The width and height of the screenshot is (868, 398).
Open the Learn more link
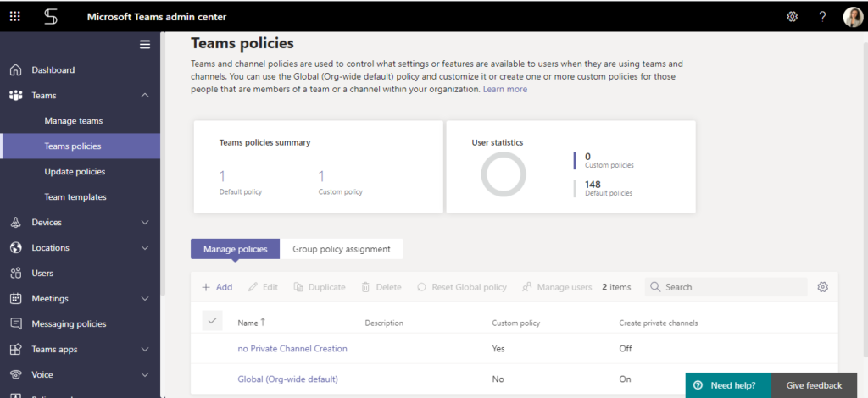(x=505, y=89)
